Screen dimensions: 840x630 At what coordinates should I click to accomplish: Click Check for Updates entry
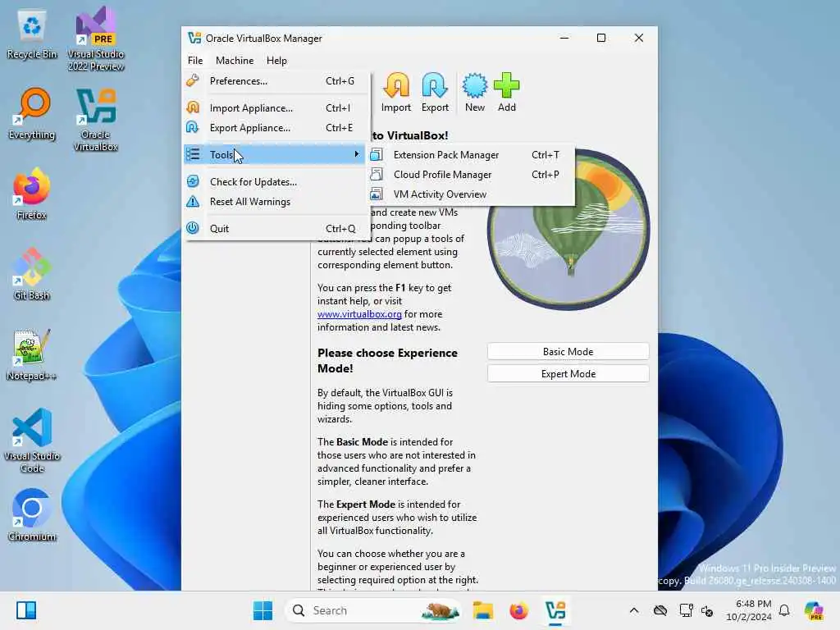point(276,181)
